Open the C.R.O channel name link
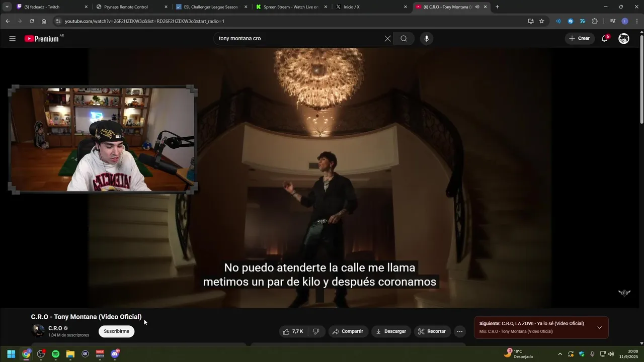 point(55,328)
